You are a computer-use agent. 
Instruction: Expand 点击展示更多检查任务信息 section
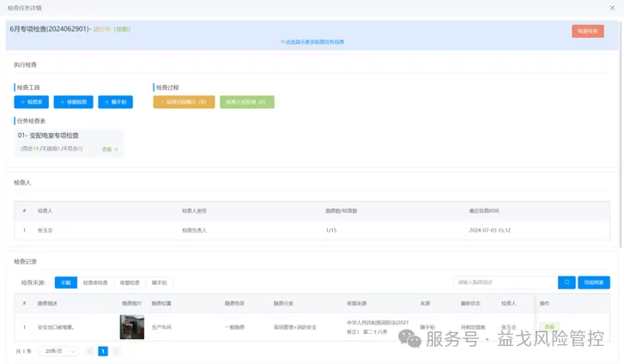pyautogui.click(x=312, y=41)
